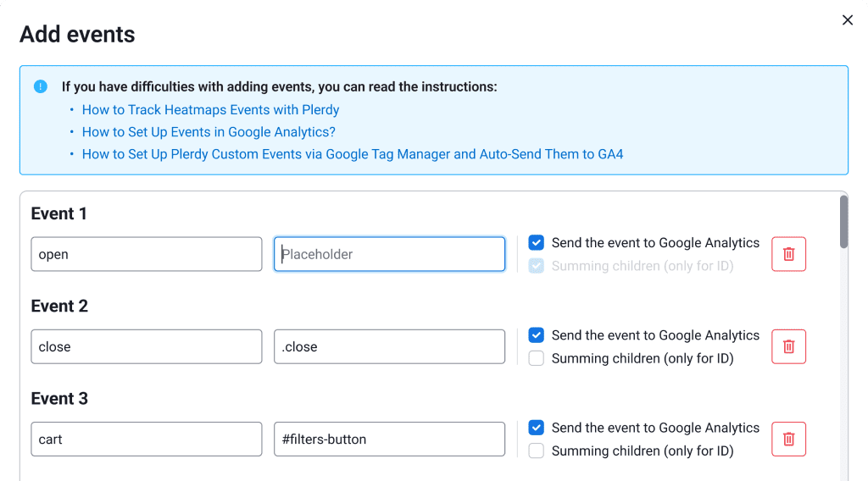
Task: Open How to Track Heatmaps Events link
Action: point(210,110)
